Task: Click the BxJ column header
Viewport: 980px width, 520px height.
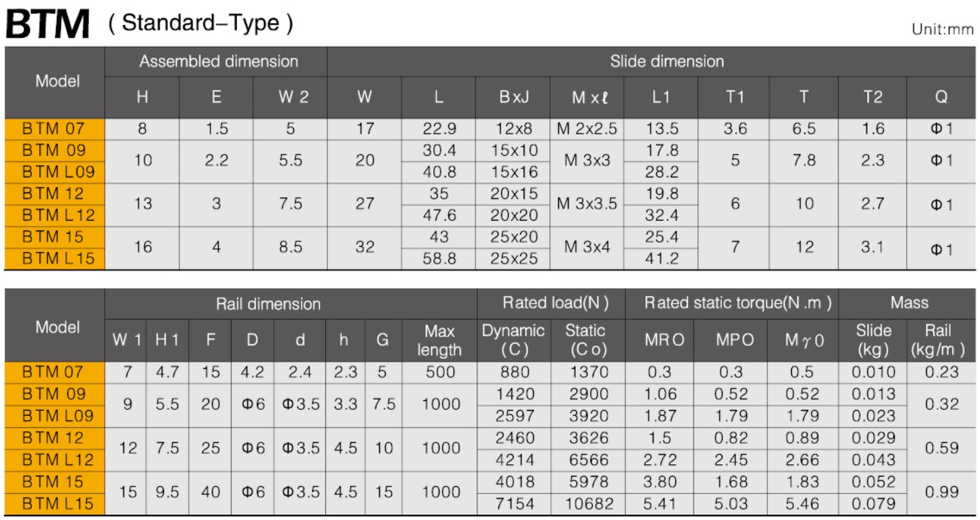Action: coord(513,97)
